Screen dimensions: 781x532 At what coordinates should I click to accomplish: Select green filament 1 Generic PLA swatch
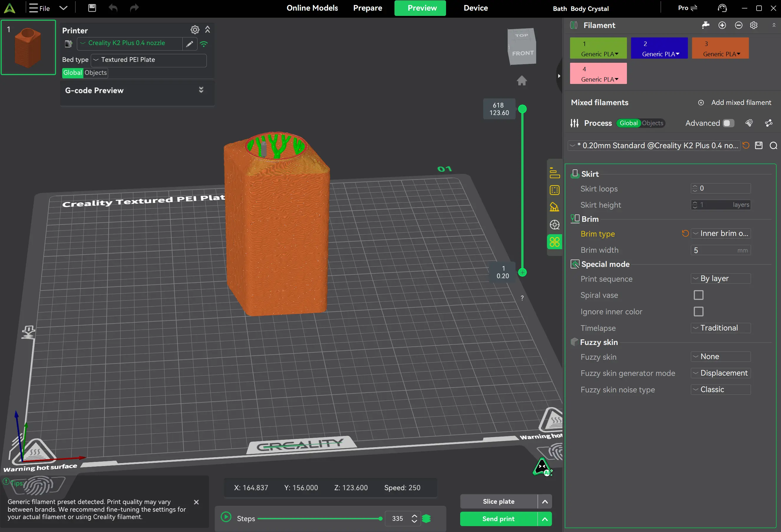tap(598, 48)
